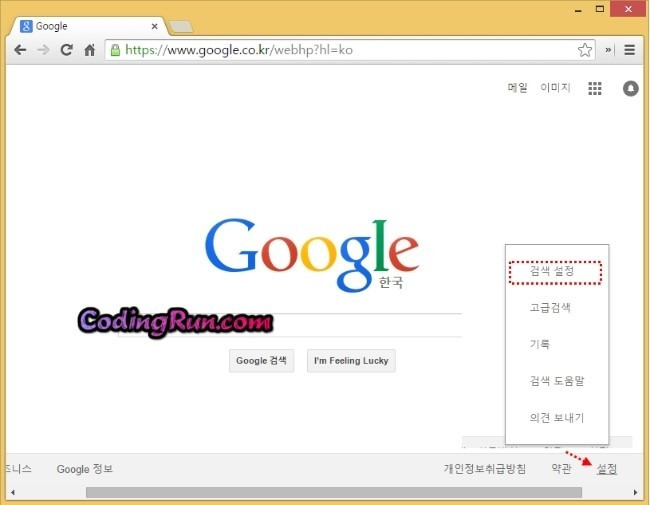Image resolution: width=650 pixels, height=505 pixels.
Task: Click the Google search input field
Action: coord(290,325)
